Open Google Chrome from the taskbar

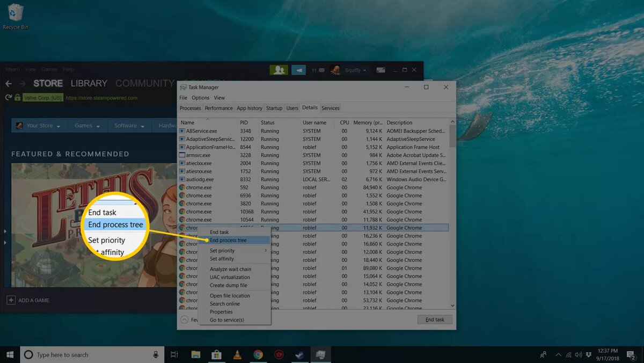(x=258, y=354)
